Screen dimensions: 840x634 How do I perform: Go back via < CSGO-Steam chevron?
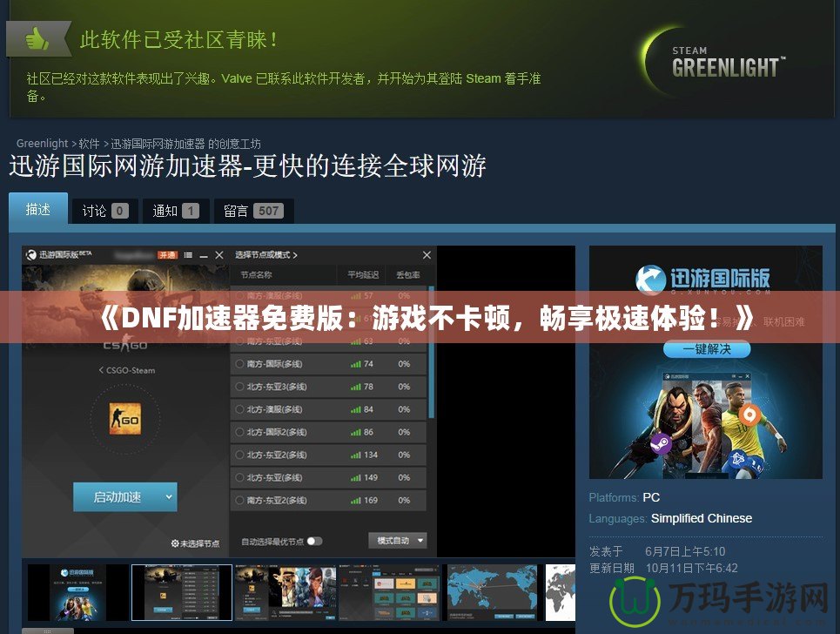coord(101,370)
